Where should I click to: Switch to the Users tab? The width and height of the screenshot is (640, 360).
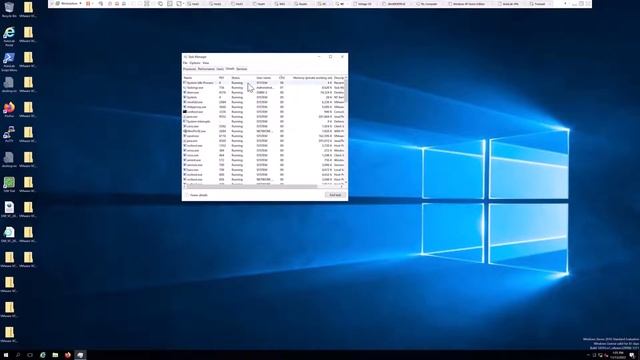pos(220,69)
